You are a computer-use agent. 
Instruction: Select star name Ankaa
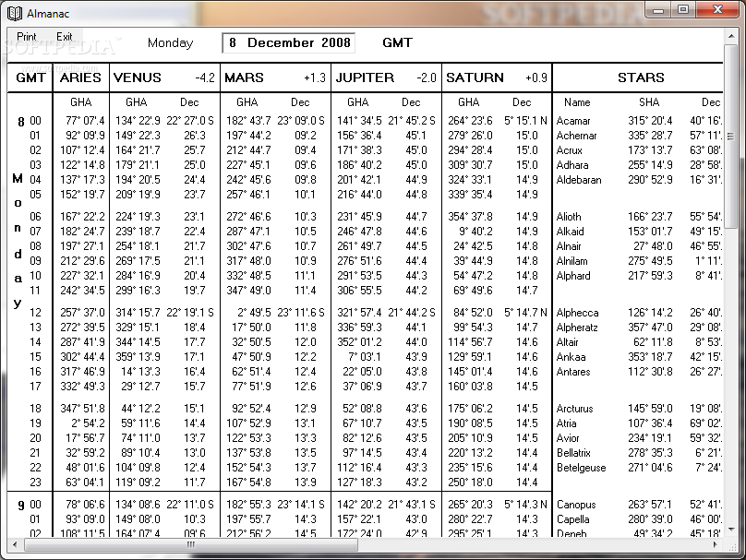(571, 357)
